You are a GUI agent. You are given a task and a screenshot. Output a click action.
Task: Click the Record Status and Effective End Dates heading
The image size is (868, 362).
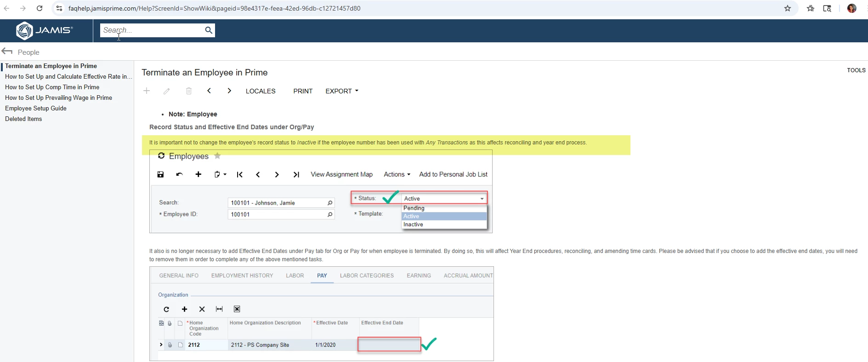pos(232,127)
